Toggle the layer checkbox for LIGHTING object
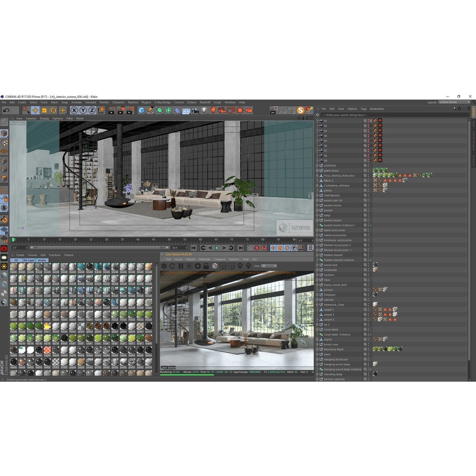 click(x=365, y=166)
